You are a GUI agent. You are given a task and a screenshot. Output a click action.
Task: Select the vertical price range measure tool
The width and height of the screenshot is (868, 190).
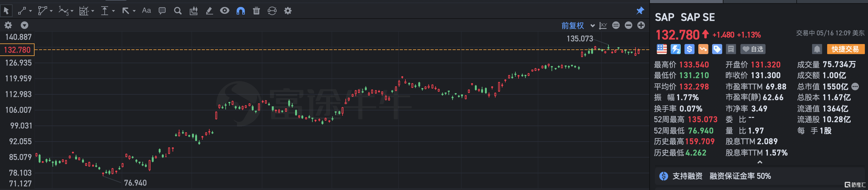point(105,11)
